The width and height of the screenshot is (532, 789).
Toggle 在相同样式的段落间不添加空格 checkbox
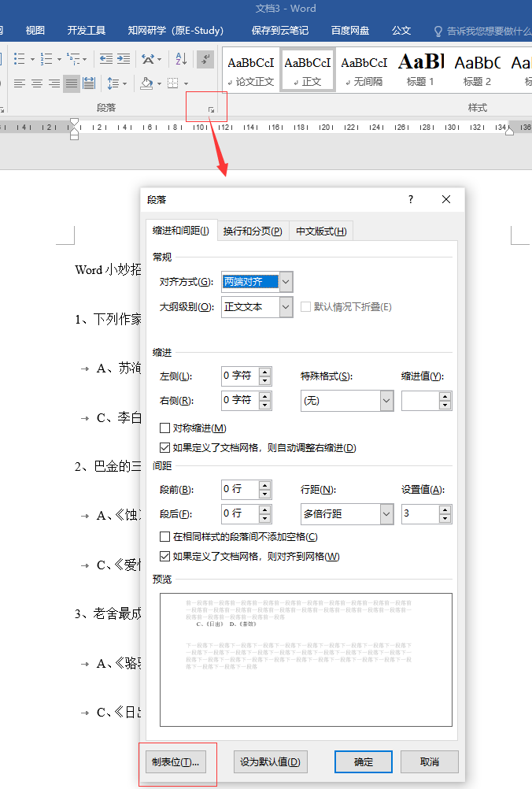click(164, 537)
